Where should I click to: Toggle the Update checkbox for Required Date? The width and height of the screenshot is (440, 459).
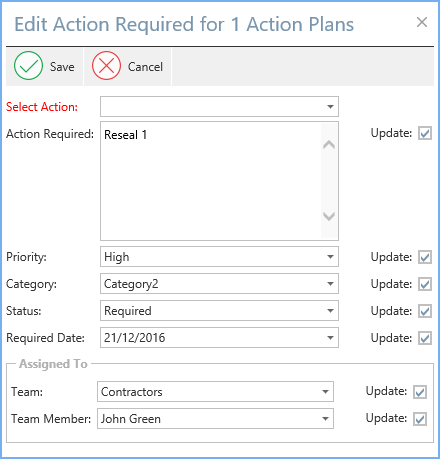click(425, 338)
